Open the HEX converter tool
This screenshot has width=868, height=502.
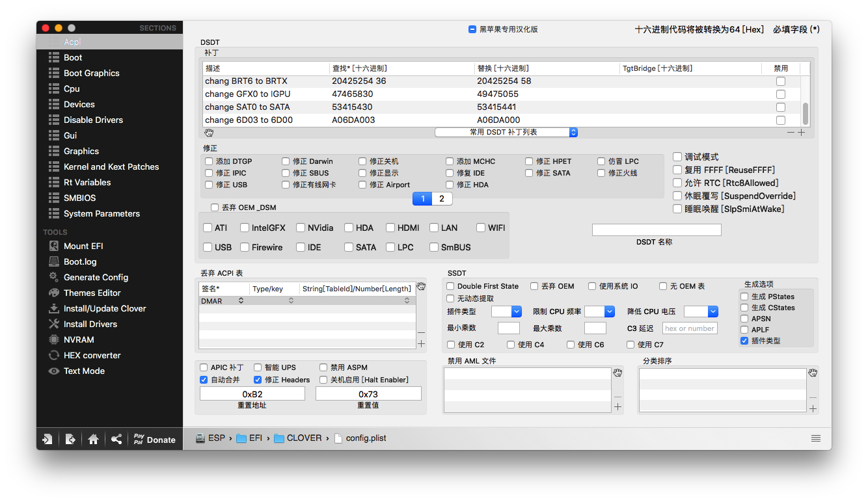(92, 355)
